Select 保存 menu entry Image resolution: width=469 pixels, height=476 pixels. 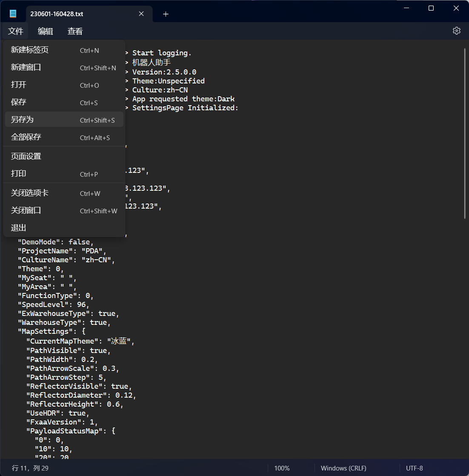(x=64, y=102)
